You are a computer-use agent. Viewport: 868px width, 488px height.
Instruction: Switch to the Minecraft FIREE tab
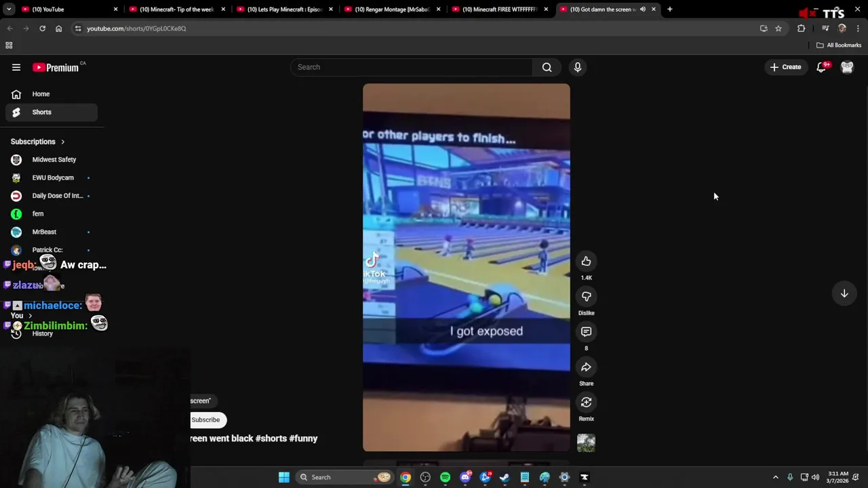point(500,9)
